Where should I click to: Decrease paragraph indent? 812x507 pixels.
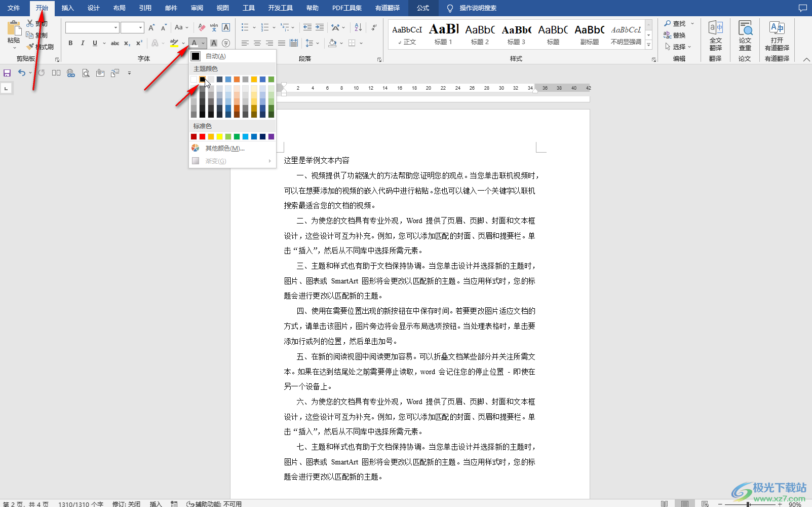coord(307,27)
